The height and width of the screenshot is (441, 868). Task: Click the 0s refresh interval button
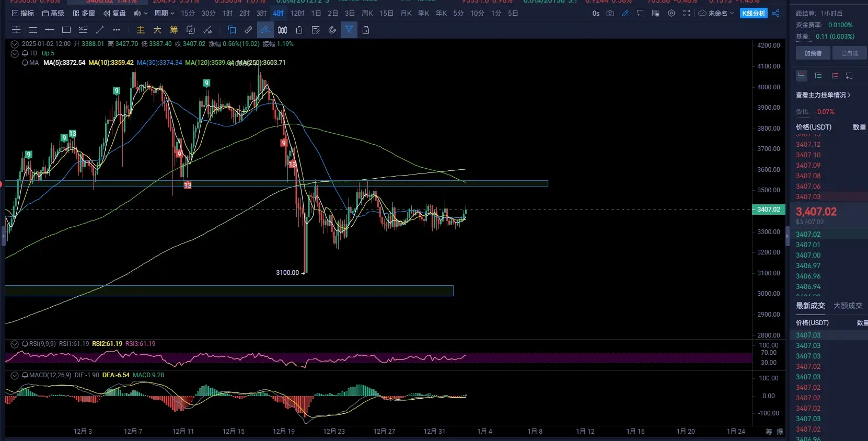pyautogui.click(x=596, y=13)
